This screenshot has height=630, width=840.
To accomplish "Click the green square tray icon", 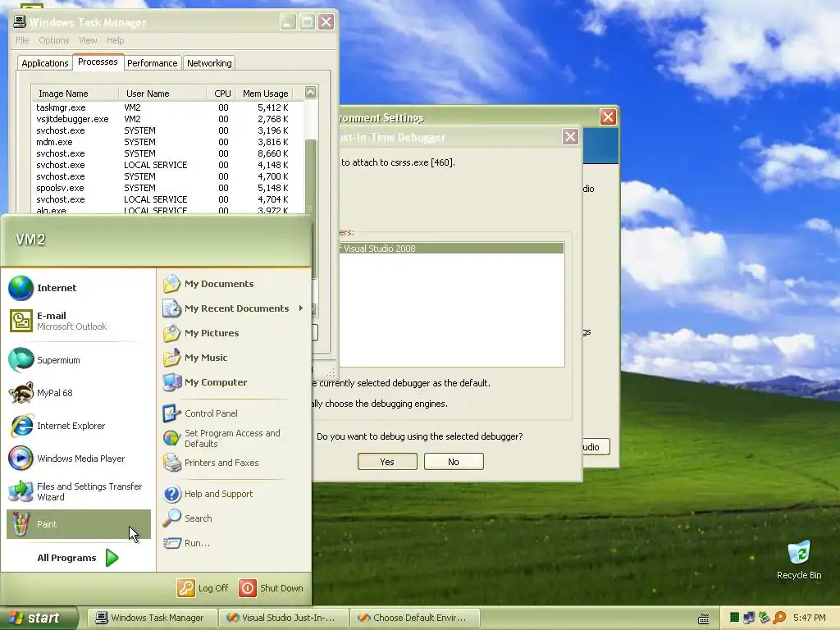I will [734, 618].
